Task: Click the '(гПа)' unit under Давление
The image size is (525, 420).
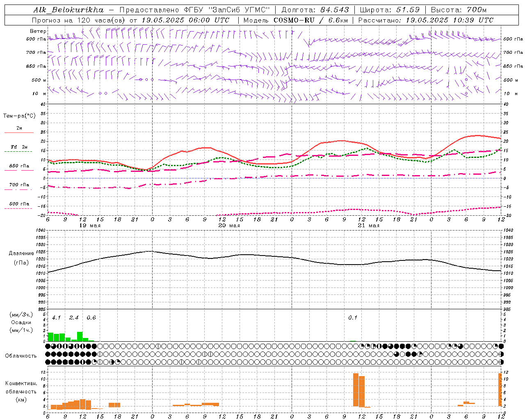Action: coord(21,263)
